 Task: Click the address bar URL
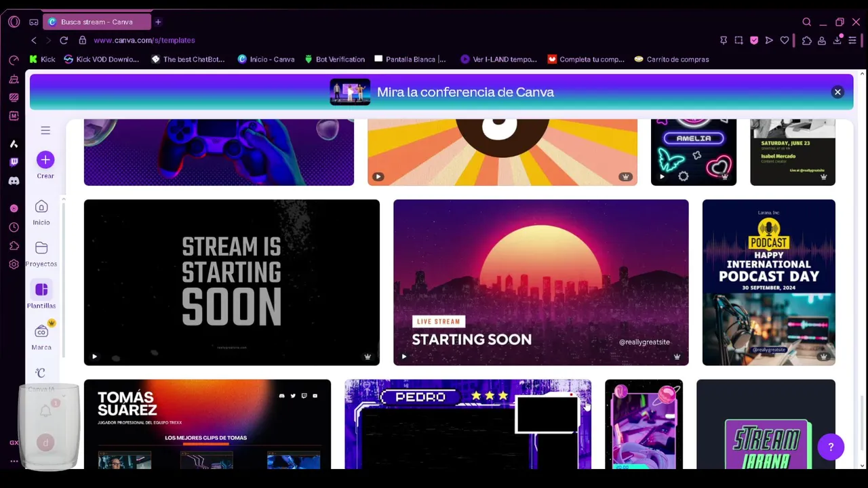(144, 40)
